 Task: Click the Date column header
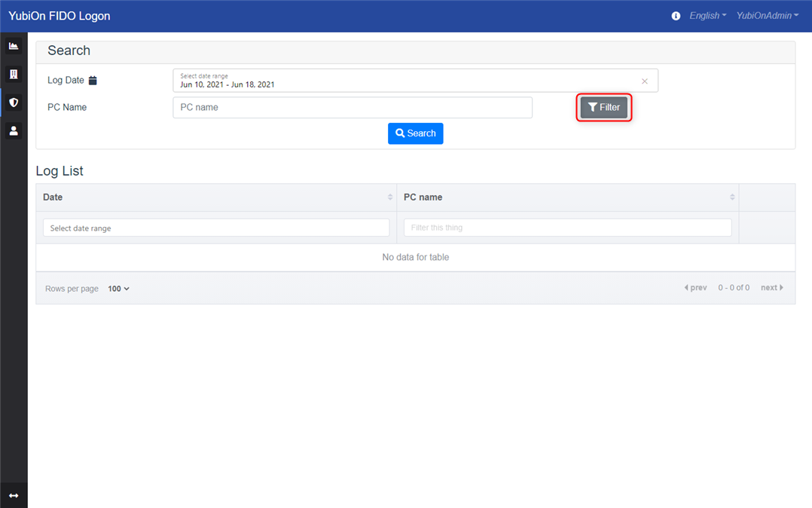[x=216, y=197]
